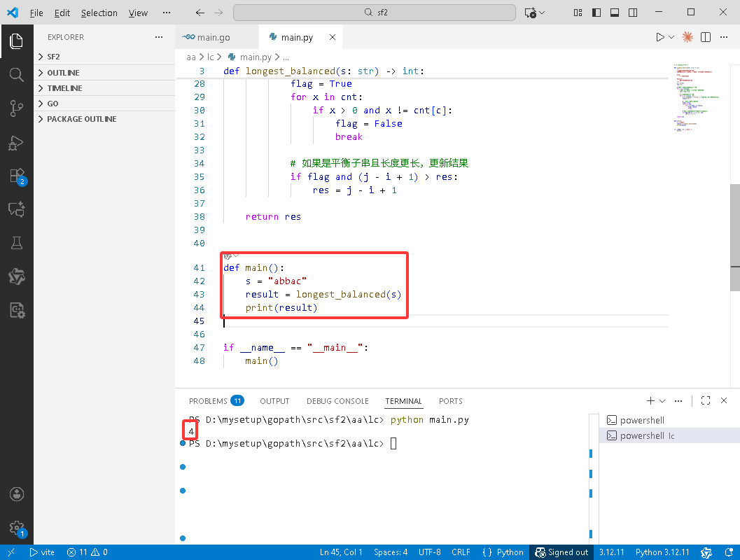Select the first powershell terminal entry
Image resolution: width=740 pixels, height=560 pixels.
pyautogui.click(x=669, y=421)
